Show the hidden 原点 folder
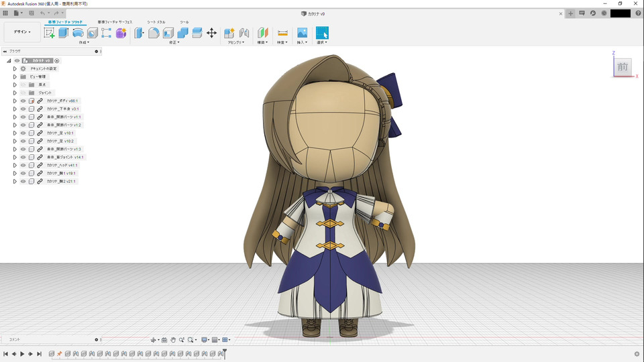644x362 pixels. [23, 84]
